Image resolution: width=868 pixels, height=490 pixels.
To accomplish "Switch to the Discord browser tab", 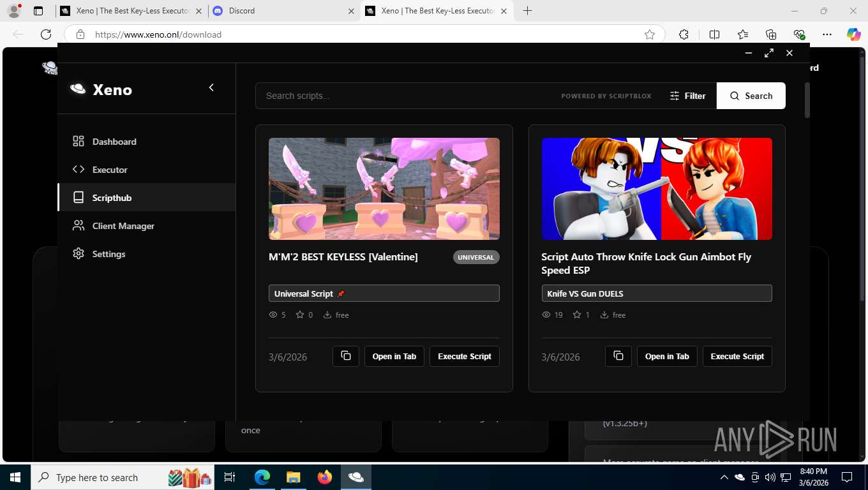I will [283, 11].
